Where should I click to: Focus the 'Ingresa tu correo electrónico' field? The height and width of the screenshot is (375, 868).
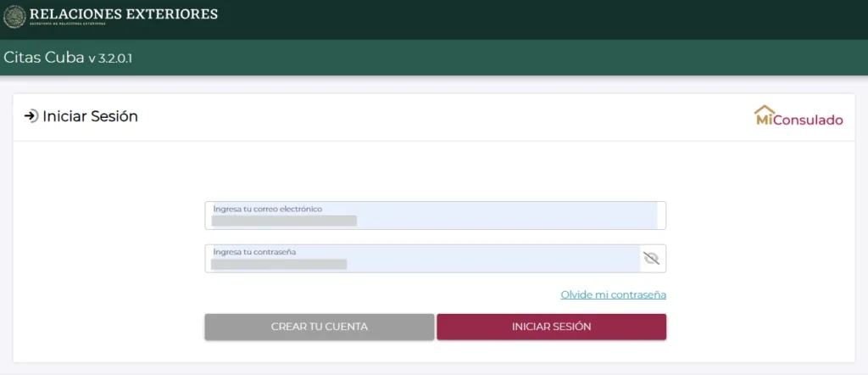435,215
